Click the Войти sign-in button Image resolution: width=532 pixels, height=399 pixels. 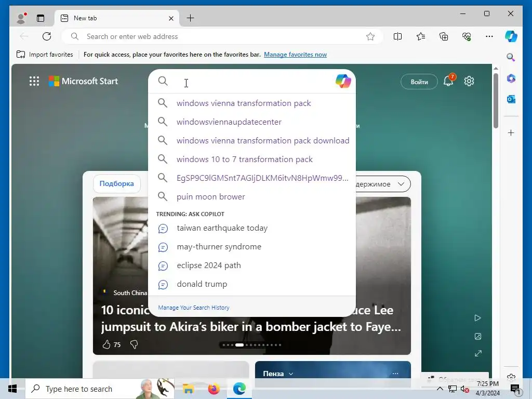coord(419,82)
